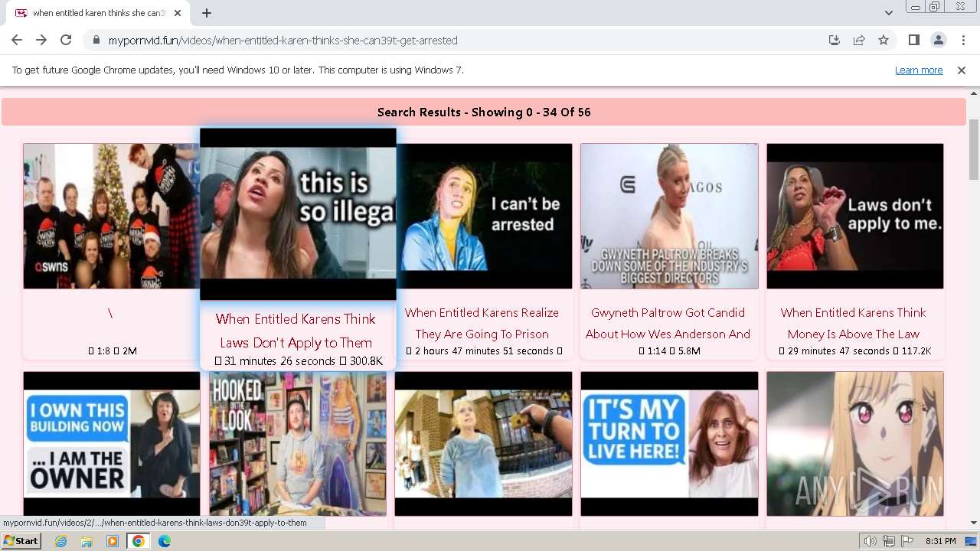Open Windows Media Player from taskbar

[x=113, y=541]
